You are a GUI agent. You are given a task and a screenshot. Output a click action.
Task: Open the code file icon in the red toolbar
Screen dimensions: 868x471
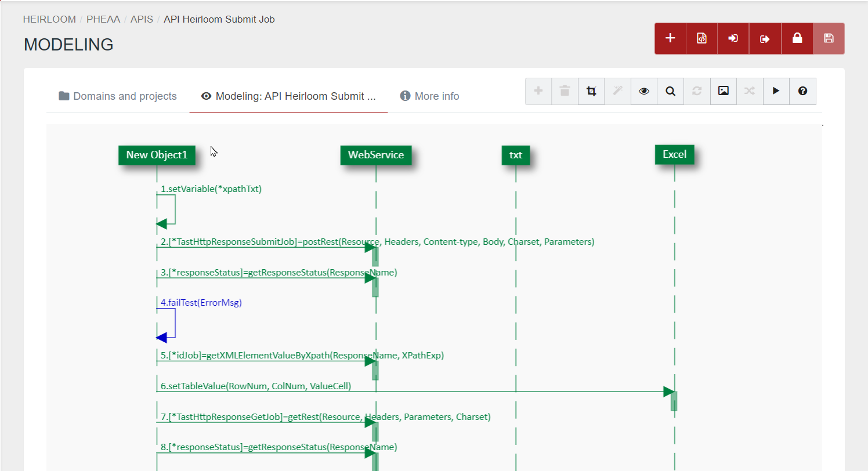click(x=701, y=38)
